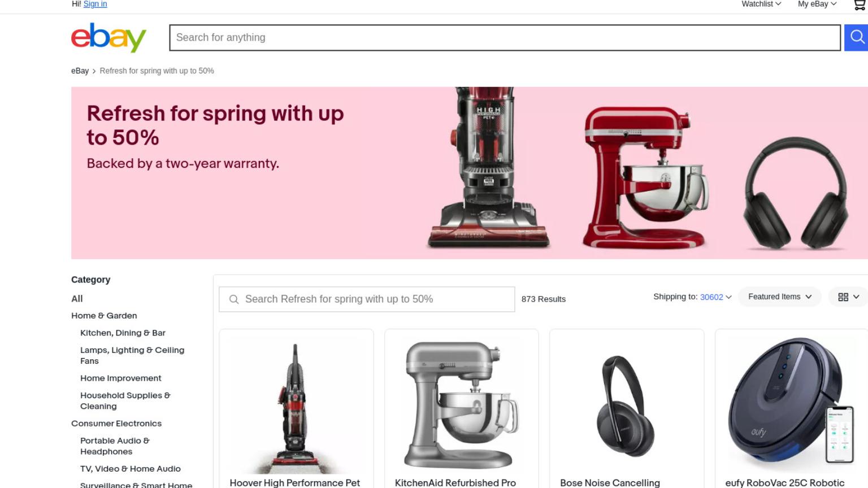Click the Sign in link
Screen dimensions: 868x488
point(95,4)
